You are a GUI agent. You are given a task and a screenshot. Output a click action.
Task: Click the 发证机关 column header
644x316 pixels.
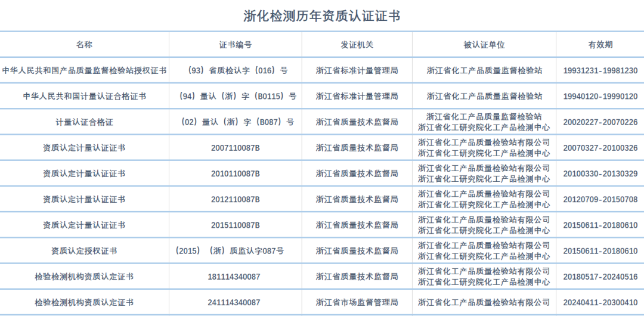[x=357, y=45]
